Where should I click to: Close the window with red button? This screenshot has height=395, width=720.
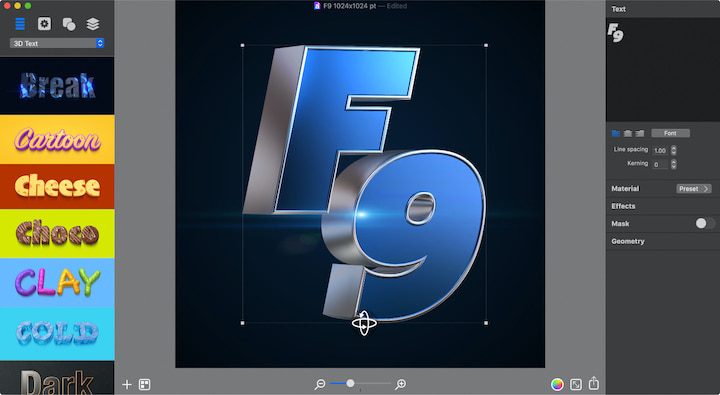click(7, 6)
